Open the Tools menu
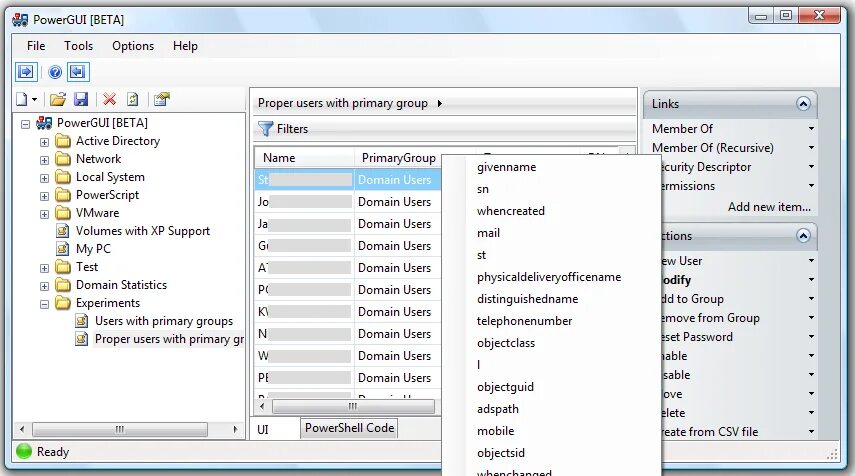Screen dimensions: 855x476 (79, 46)
